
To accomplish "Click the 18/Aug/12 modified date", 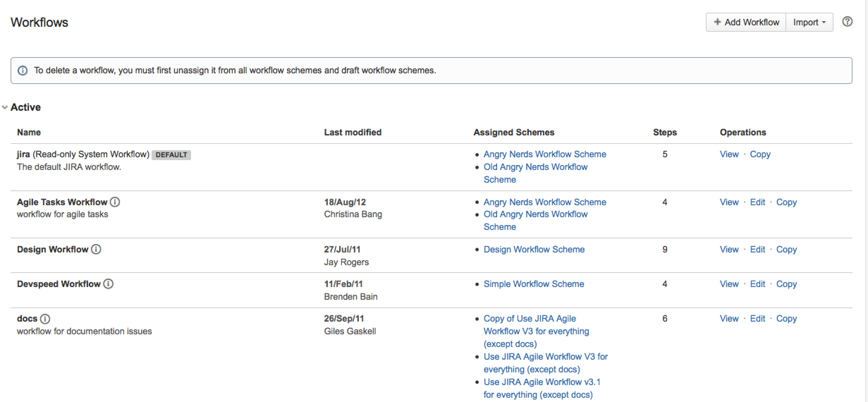I will pos(345,202).
